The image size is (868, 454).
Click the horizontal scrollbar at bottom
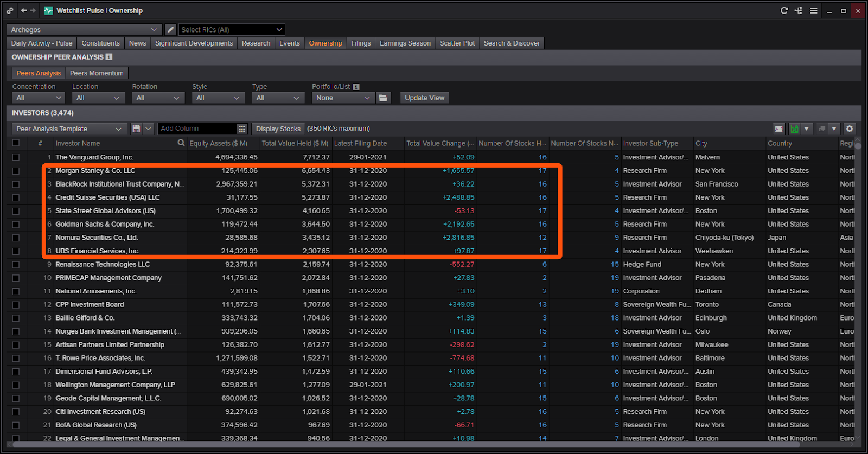[x=407, y=445]
